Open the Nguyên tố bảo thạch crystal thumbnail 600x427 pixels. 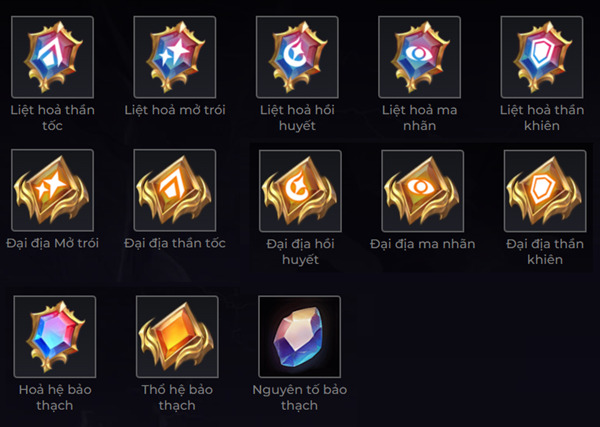click(x=299, y=336)
